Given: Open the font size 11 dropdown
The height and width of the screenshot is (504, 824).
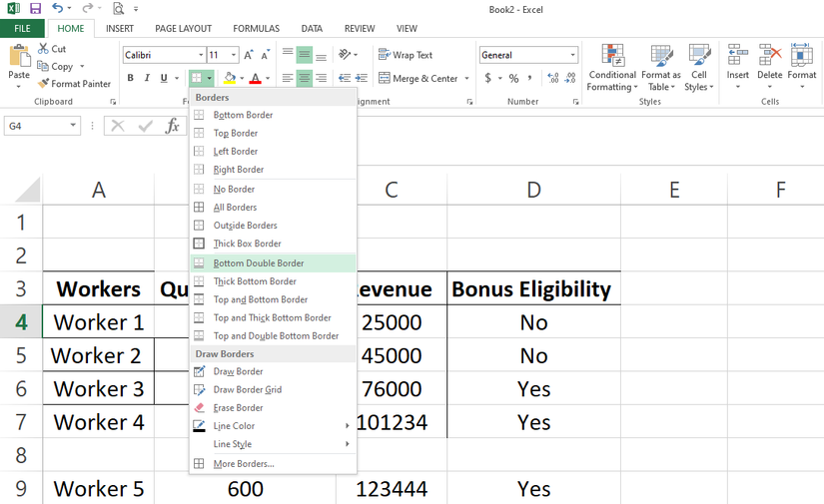Looking at the screenshot, I should point(234,55).
